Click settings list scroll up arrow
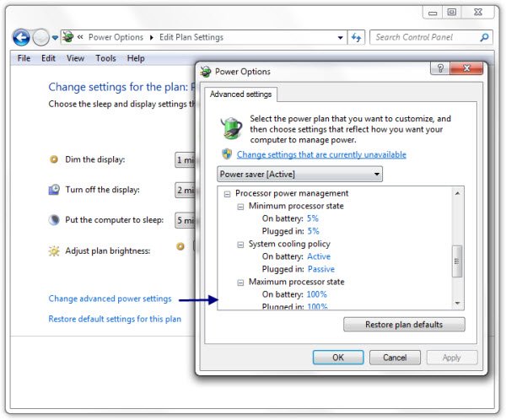The width and height of the screenshot is (506, 420). pyautogui.click(x=457, y=193)
